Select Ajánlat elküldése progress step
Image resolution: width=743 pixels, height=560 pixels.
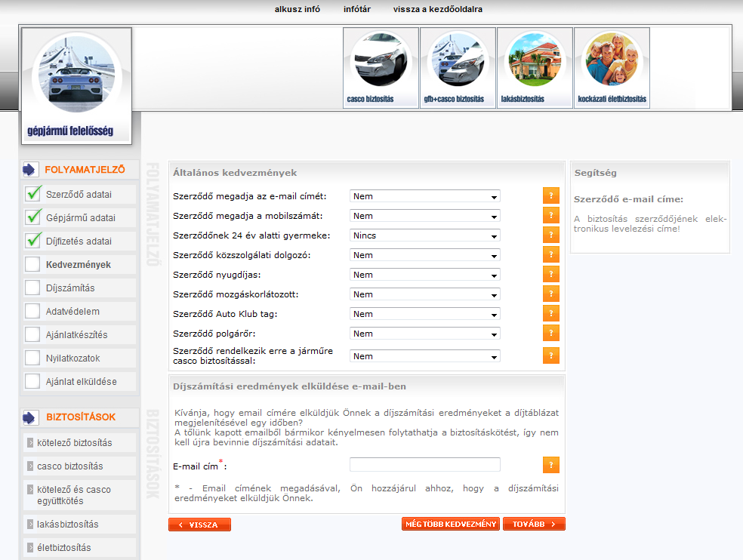(81, 382)
